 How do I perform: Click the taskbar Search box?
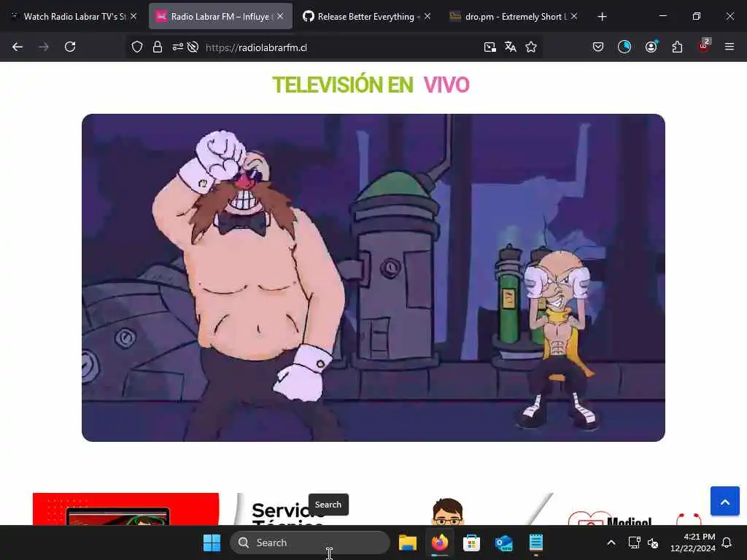click(x=309, y=542)
